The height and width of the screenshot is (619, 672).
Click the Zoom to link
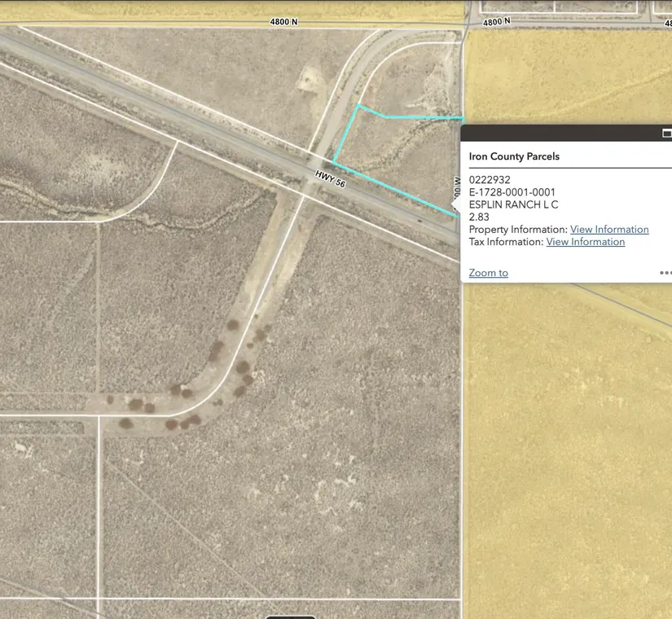[488, 273]
